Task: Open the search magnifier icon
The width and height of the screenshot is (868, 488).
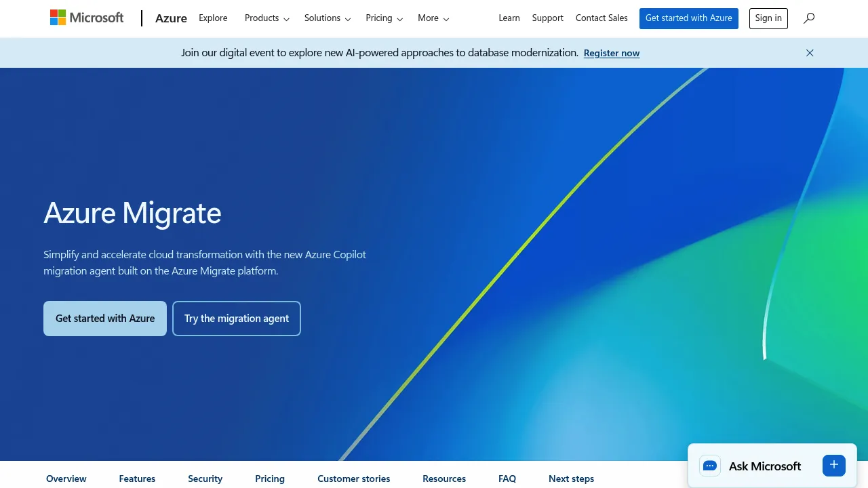Action: tap(809, 18)
